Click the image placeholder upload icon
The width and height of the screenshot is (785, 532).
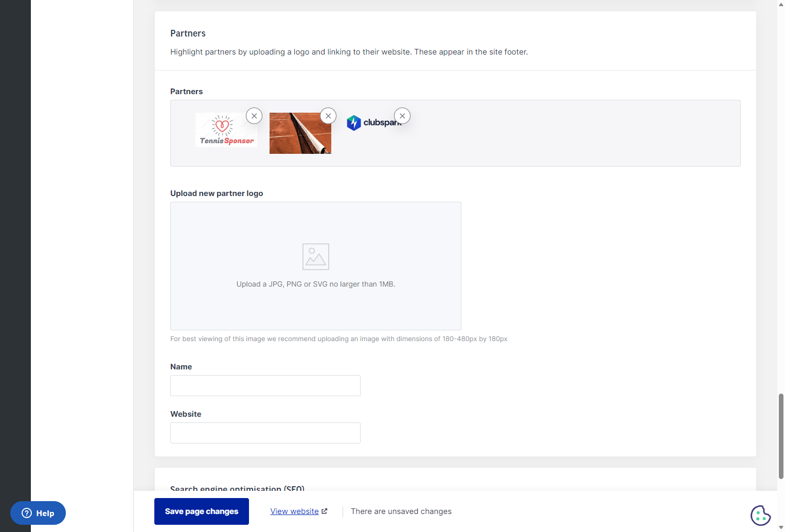[316, 257]
